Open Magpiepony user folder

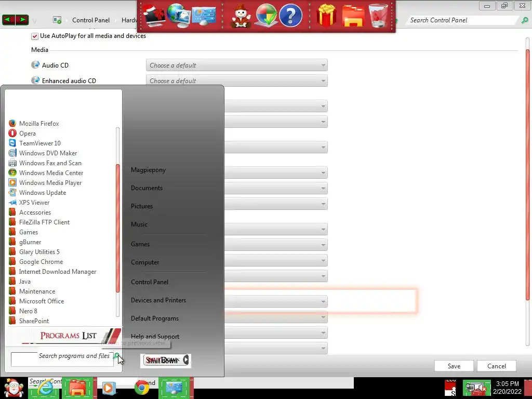click(x=148, y=170)
